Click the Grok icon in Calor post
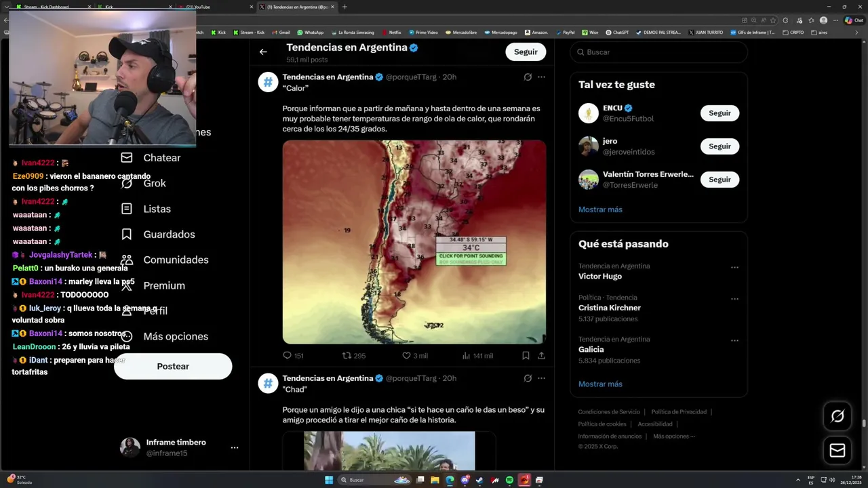The width and height of the screenshot is (868, 488). pos(528,77)
